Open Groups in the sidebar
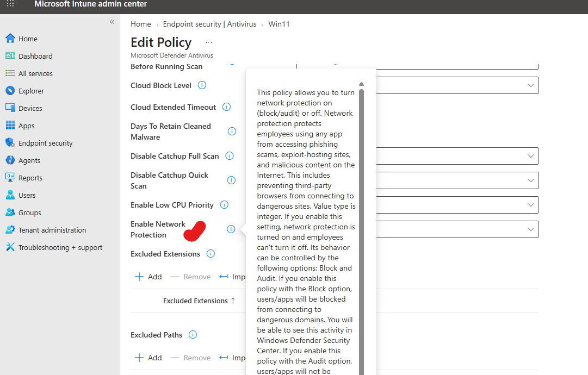 (29, 213)
